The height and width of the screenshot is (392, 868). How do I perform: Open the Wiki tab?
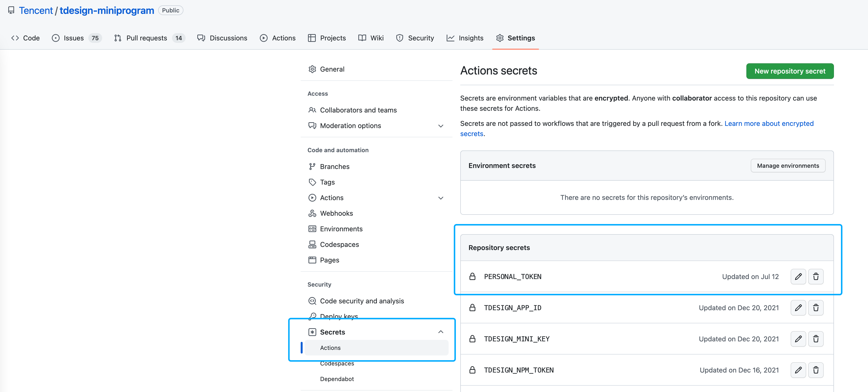click(x=371, y=38)
